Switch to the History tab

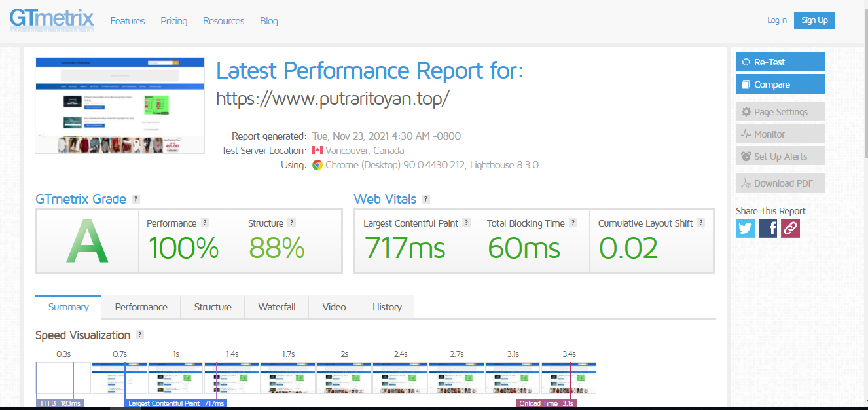387,307
